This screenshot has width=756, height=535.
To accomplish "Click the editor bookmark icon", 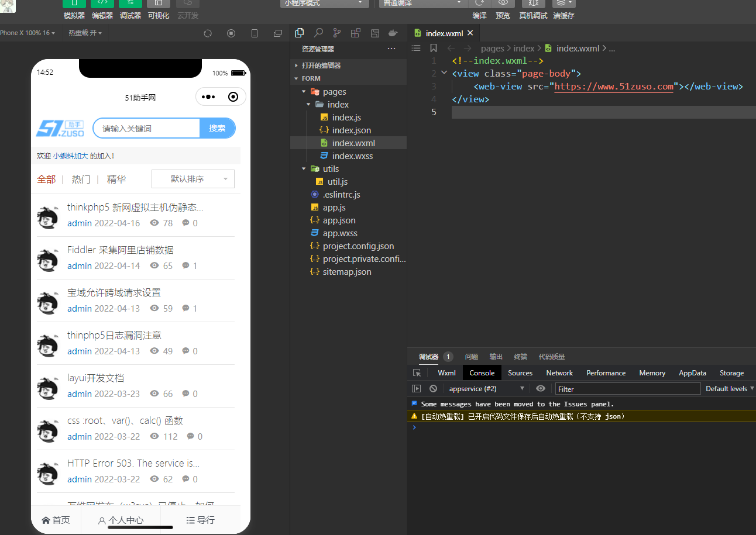I will (x=434, y=48).
